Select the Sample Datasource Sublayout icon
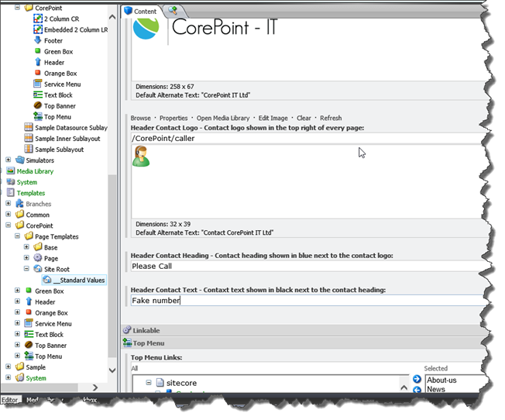 pos(29,127)
